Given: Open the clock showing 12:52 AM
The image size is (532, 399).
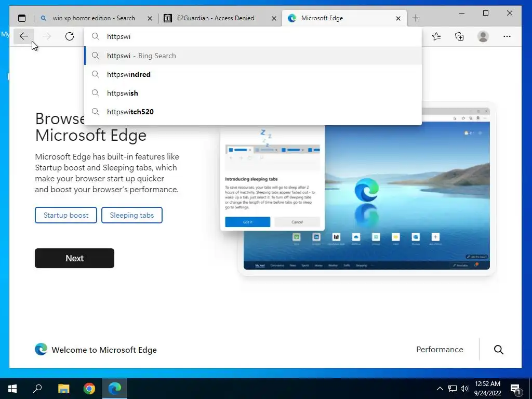Looking at the screenshot, I should (x=487, y=389).
